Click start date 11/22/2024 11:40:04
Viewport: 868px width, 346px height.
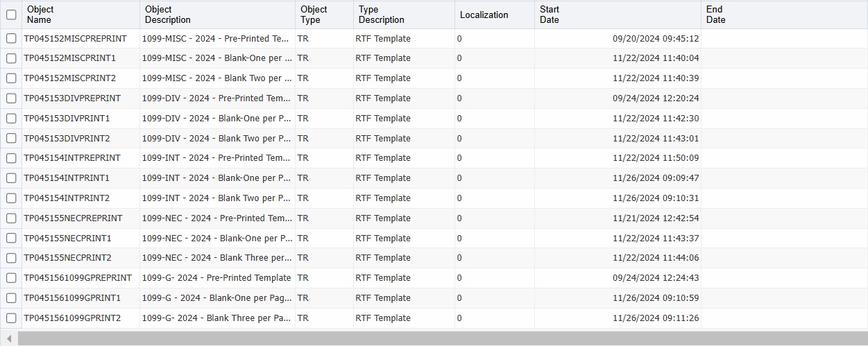[x=656, y=58]
